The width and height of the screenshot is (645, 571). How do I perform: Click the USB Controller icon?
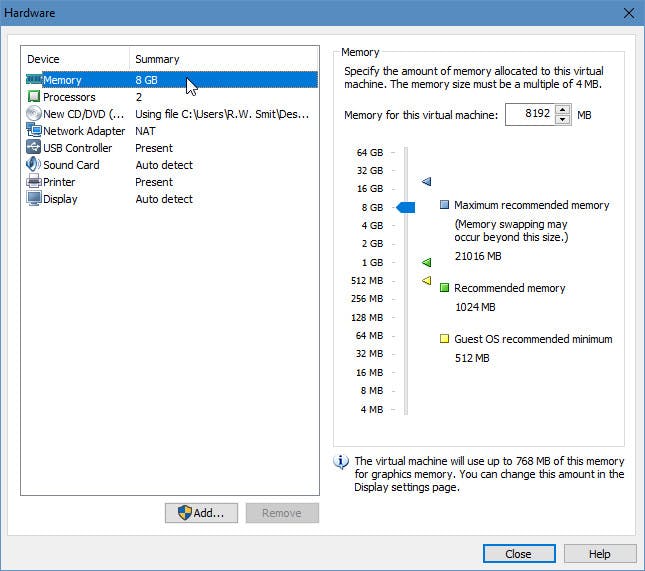pos(34,147)
